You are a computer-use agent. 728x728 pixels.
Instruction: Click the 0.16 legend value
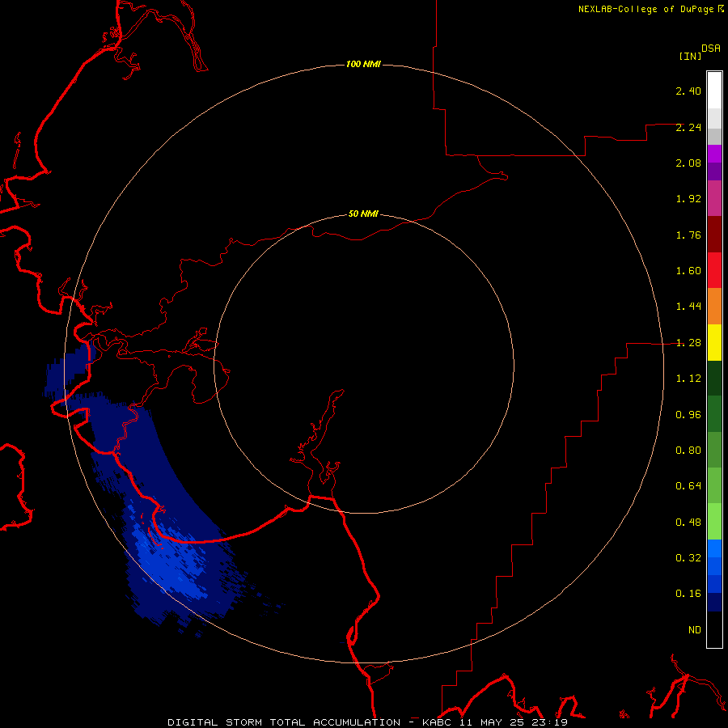coord(688,594)
